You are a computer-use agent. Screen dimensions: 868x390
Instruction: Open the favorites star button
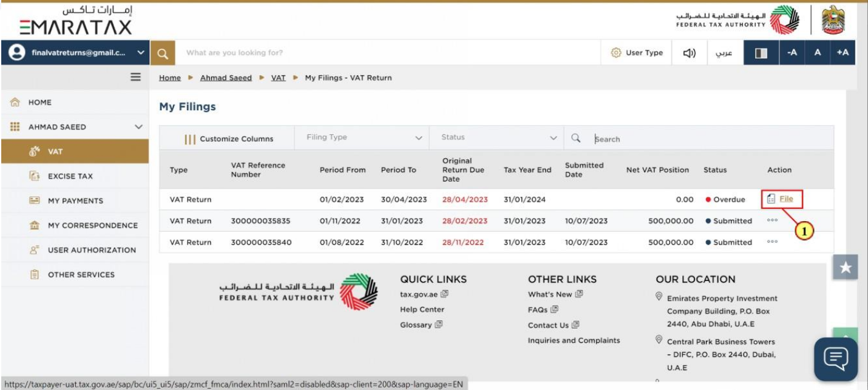click(846, 268)
